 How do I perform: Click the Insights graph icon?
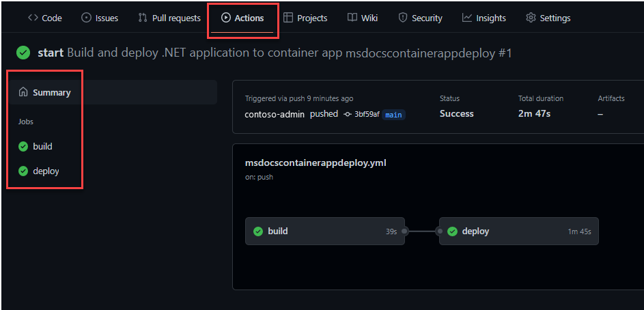coord(467,18)
